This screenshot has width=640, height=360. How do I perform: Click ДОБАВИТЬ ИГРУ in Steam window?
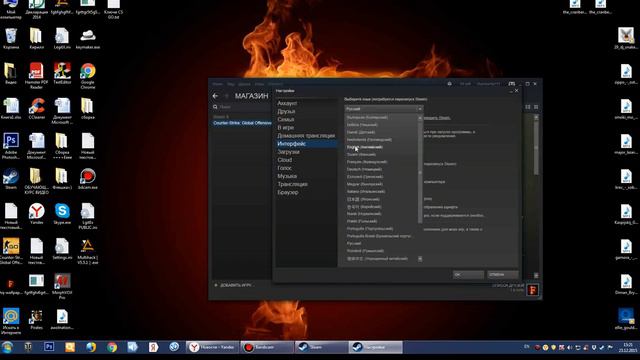[233, 285]
